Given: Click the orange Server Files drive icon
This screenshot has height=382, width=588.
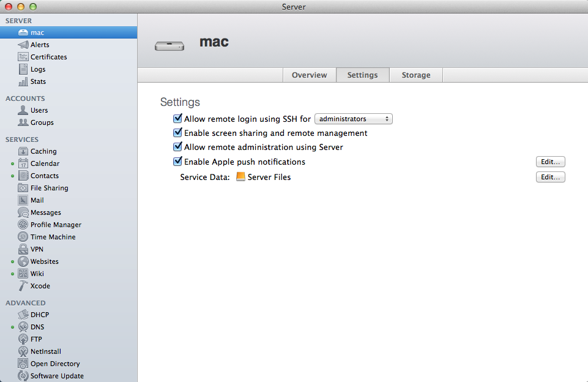Looking at the screenshot, I should pos(240,177).
